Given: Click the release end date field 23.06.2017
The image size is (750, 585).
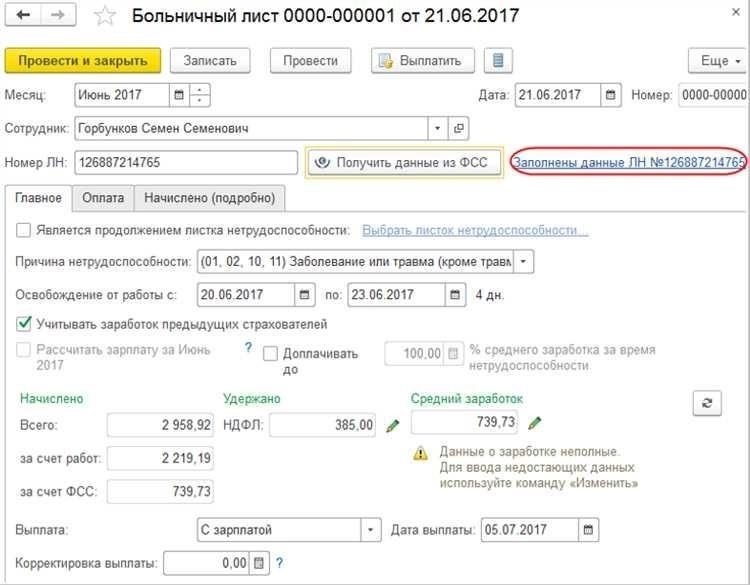Looking at the screenshot, I should coord(397,295).
